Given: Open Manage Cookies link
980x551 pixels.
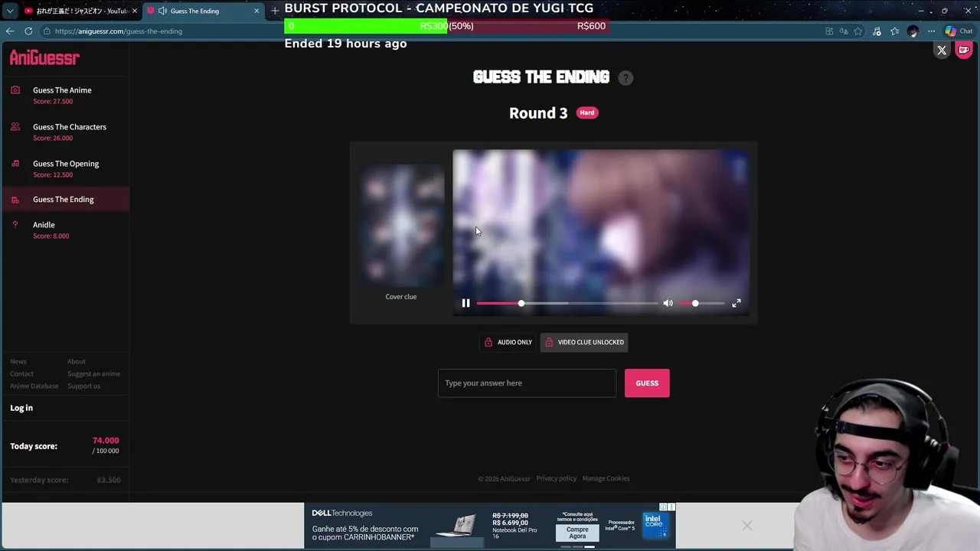Looking at the screenshot, I should click(606, 479).
